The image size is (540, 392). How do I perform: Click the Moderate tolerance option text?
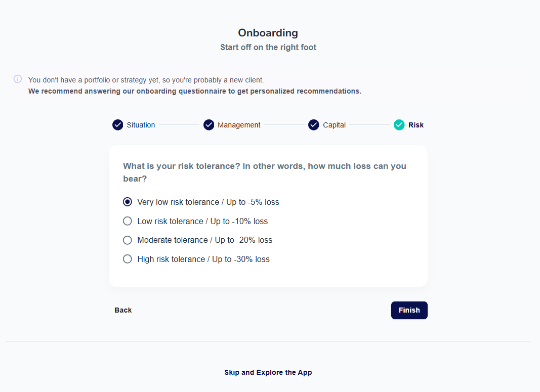(205, 240)
